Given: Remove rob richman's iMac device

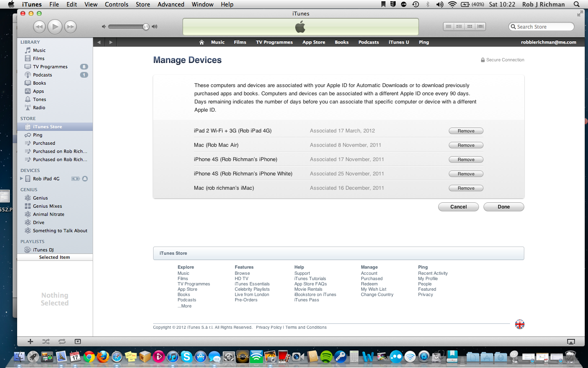Looking at the screenshot, I should click(x=466, y=188).
